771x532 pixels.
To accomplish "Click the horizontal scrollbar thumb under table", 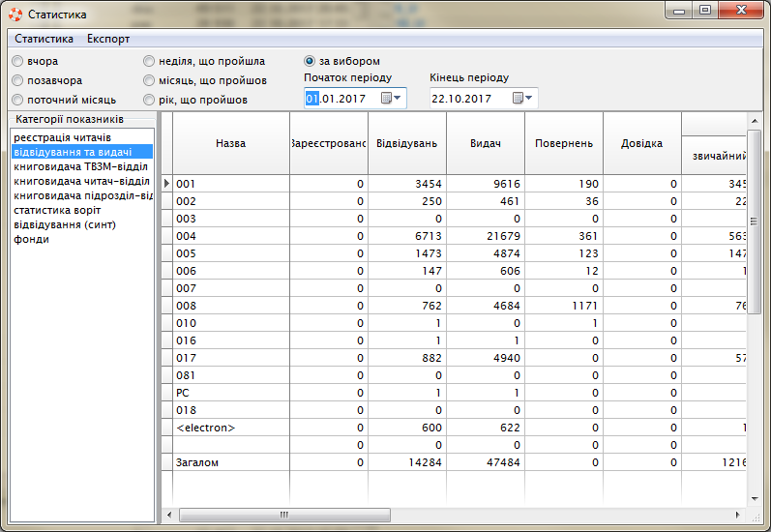I will click(x=282, y=515).
